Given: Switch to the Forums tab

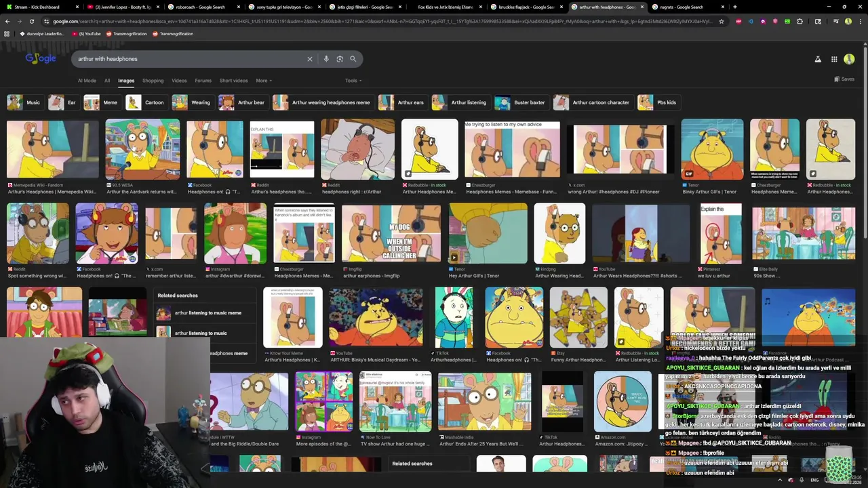Looking at the screenshot, I should 203,81.
